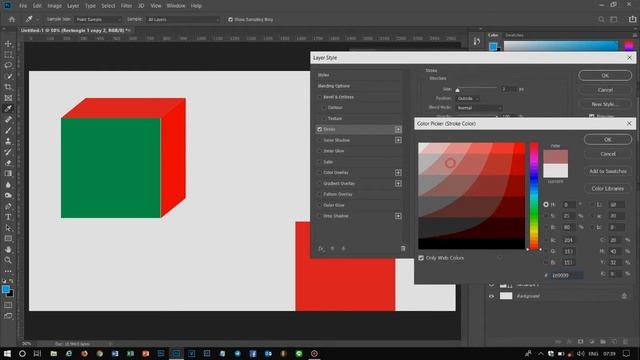Select the Frame tool

8,98
